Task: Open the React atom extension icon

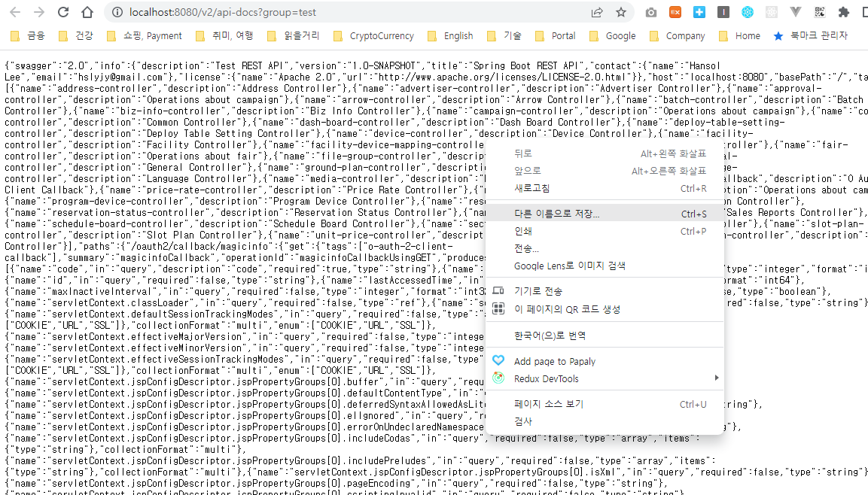Action: 748,12
